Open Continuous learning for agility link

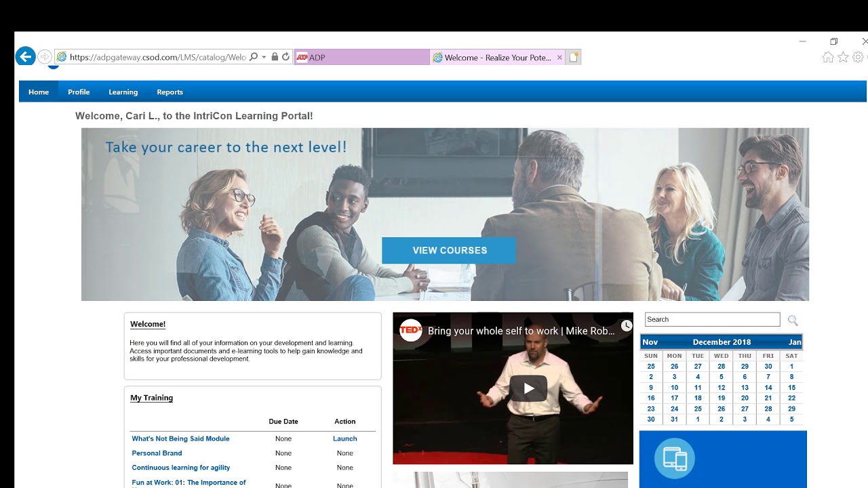click(x=180, y=468)
